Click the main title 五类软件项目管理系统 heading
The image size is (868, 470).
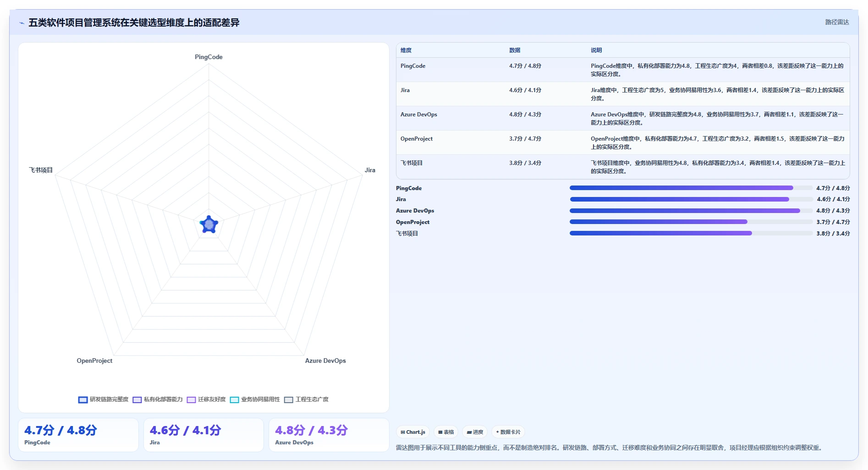134,22
